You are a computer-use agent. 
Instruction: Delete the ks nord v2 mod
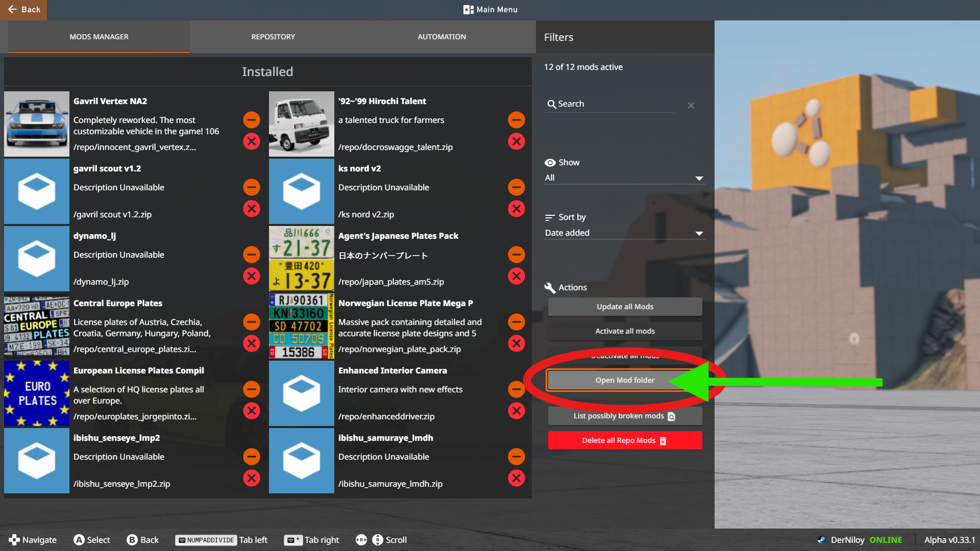[516, 209]
